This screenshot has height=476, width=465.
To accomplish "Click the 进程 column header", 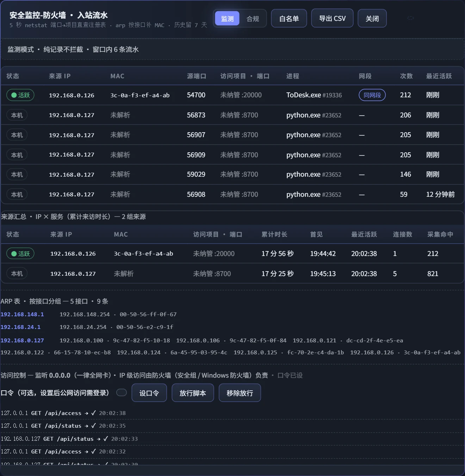I will point(293,76).
